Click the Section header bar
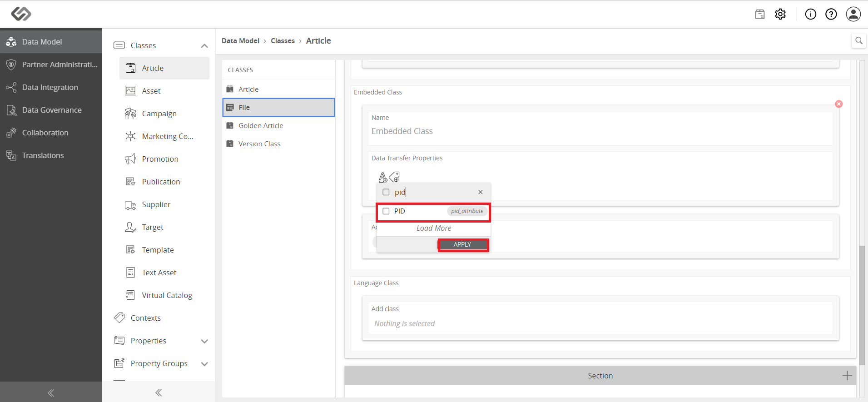This screenshot has width=868, height=402. (600, 376)
